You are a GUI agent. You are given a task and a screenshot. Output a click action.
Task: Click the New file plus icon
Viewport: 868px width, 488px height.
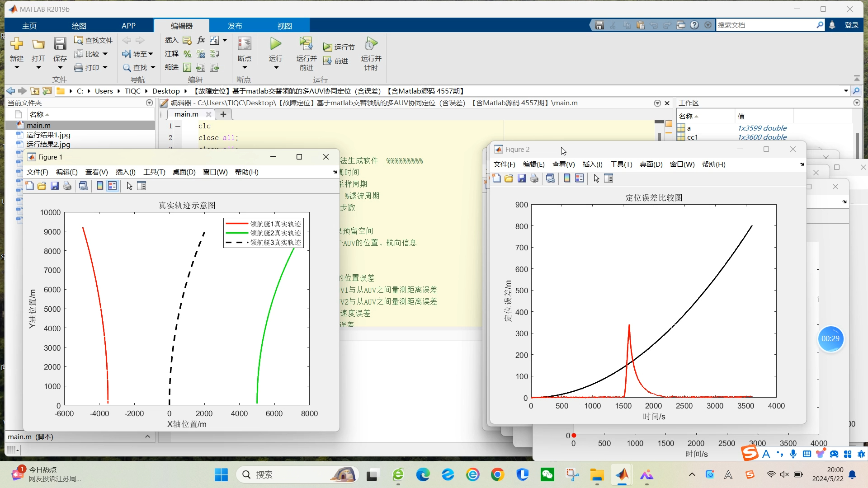[x=17, y=44]
